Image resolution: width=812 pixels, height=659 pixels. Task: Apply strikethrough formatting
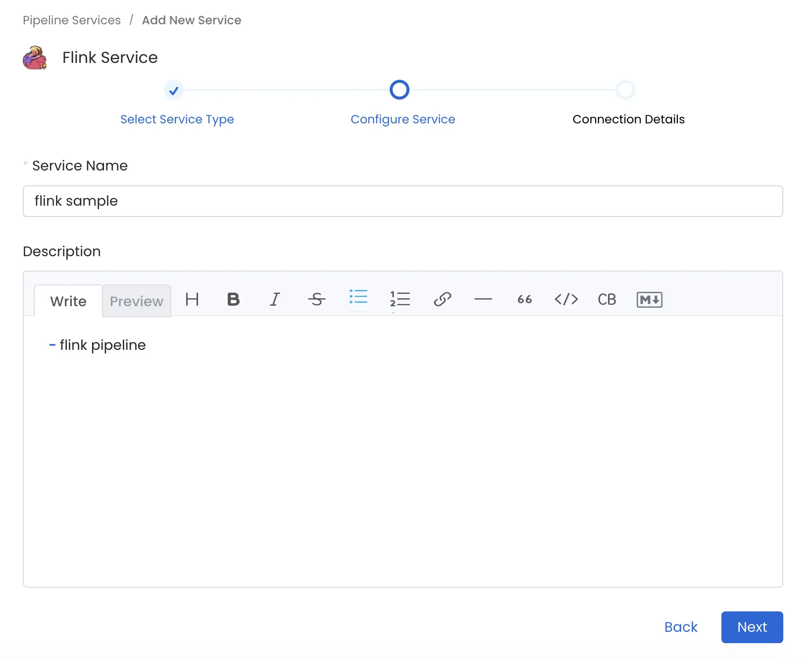click(316, 299)
